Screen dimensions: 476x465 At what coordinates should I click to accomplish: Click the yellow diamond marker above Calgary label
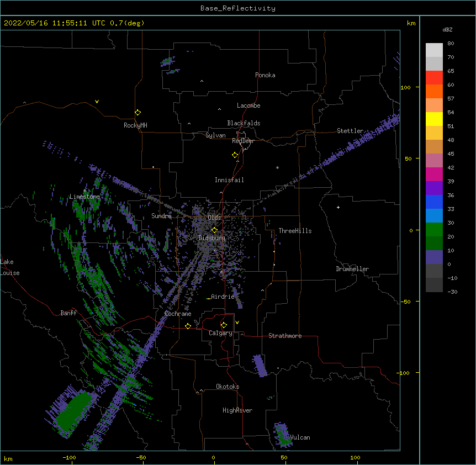[x=224, y=325]
